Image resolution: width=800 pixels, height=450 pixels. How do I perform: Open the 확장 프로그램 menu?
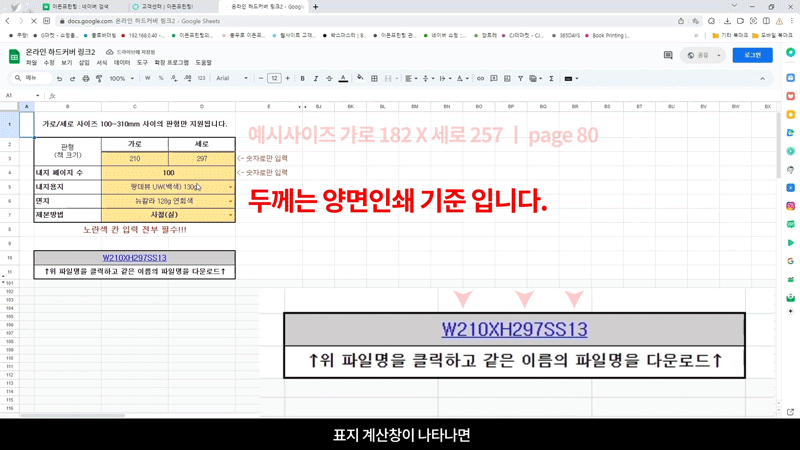click(x=171, y=63)
